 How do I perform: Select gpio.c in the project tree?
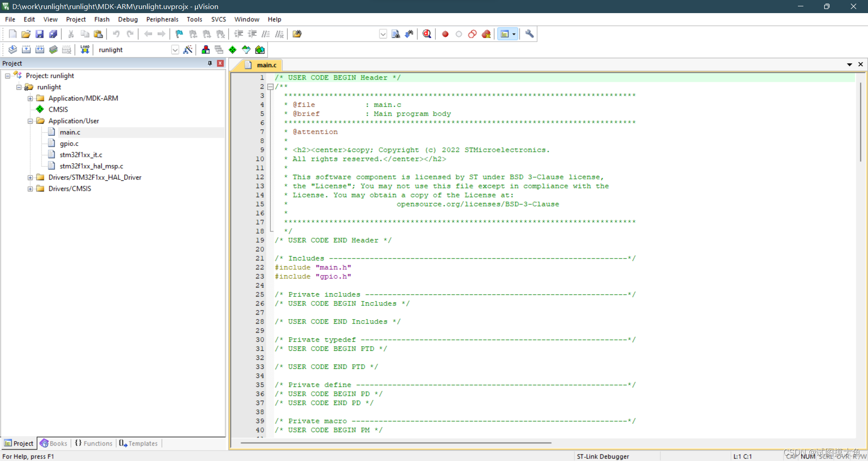[x=69, y=143]
